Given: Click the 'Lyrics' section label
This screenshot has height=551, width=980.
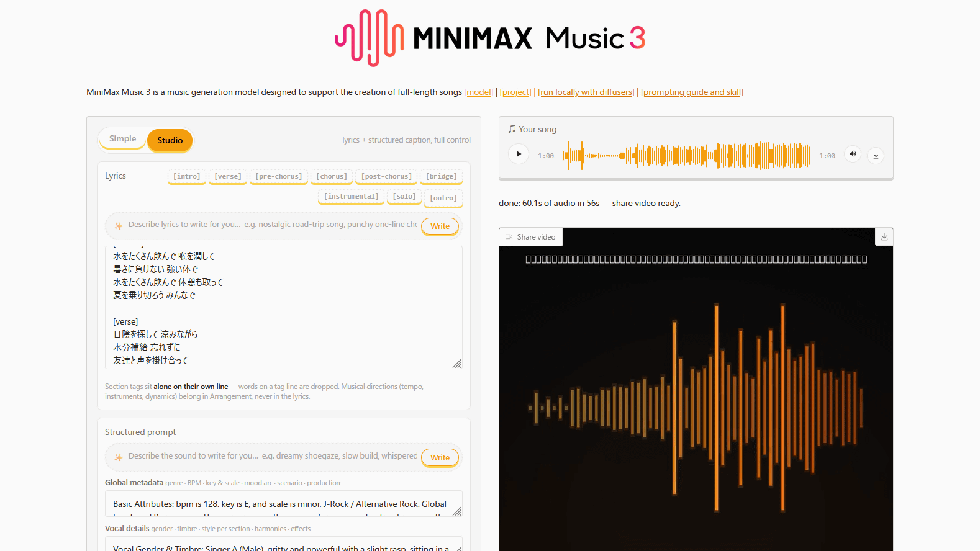Looking at the screenshot, I should 116,176.
